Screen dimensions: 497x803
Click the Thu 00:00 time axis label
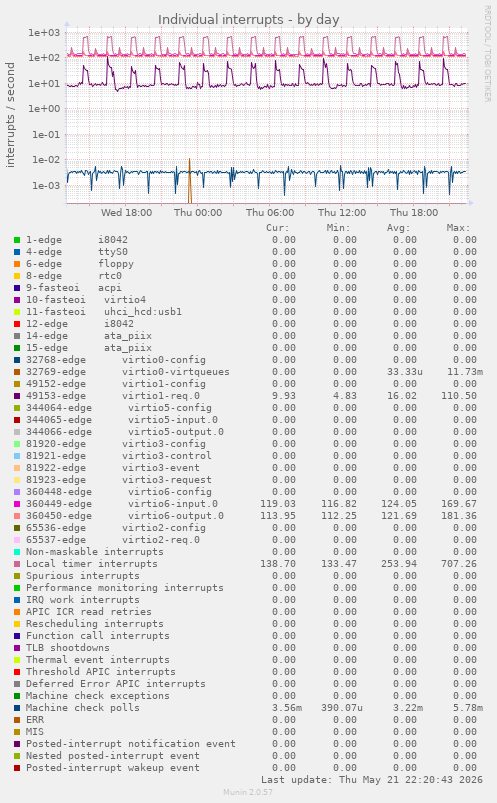click(x=198, y=213)
